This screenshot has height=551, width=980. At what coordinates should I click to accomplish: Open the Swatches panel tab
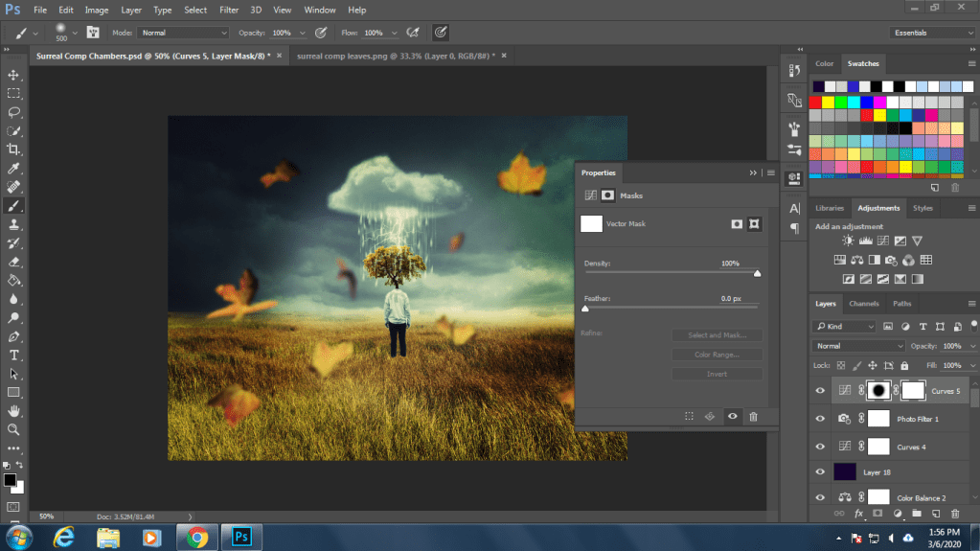863,63
